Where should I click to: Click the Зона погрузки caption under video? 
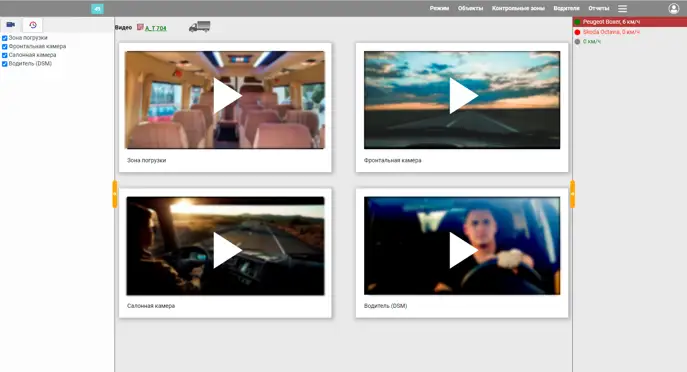coord(146,160)
